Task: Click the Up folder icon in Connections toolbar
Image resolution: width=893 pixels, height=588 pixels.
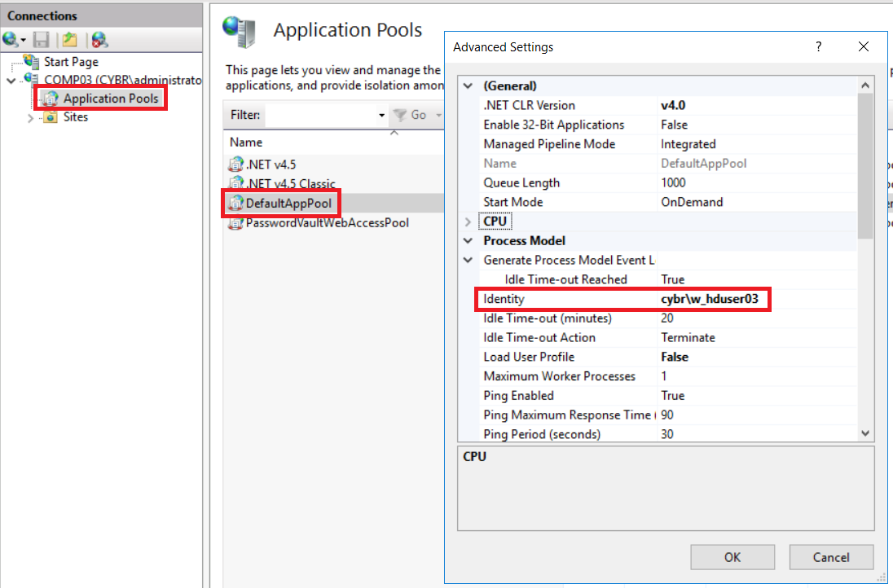Action: [70, 39]
